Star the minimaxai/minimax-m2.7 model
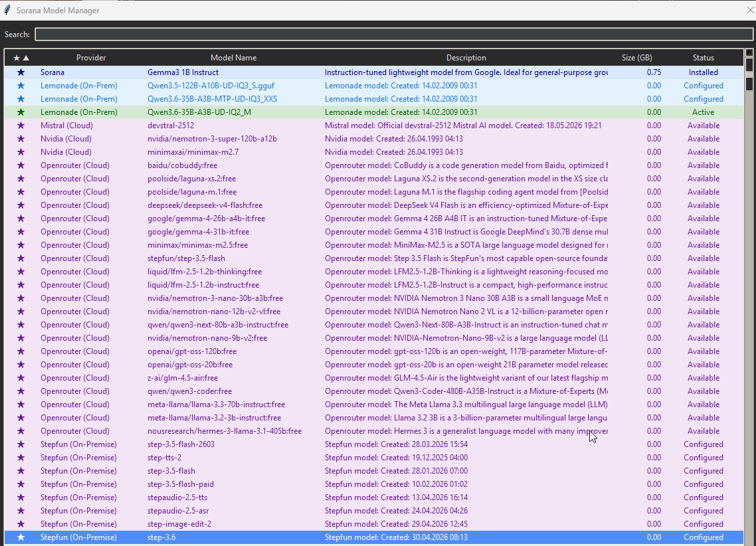This screenshot has width=756, height=546. 21,152
